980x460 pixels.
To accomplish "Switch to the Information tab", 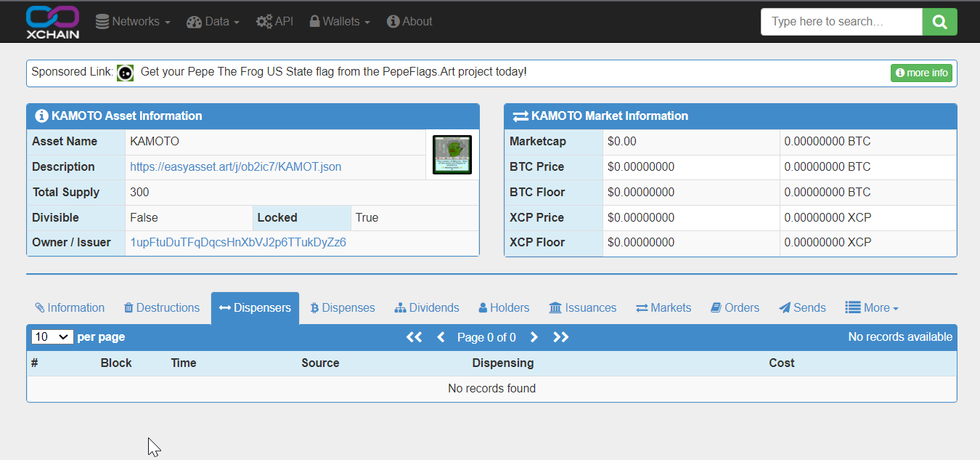I will click(70, 308).
